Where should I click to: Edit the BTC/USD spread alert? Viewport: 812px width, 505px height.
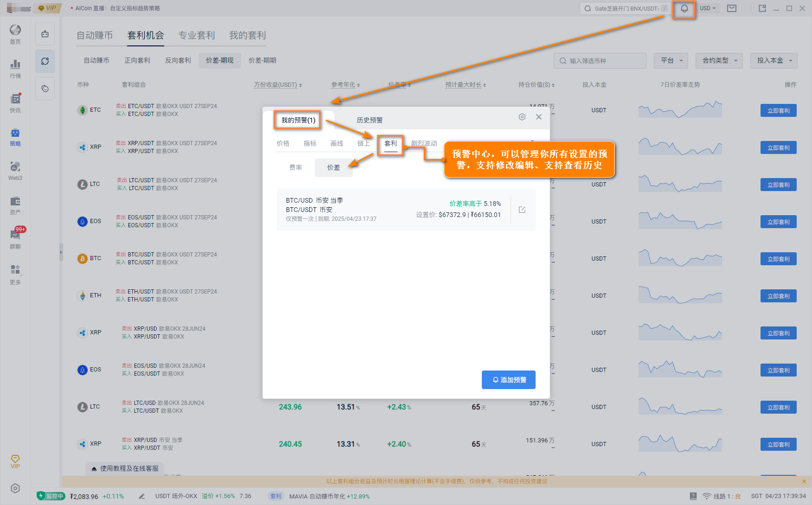[522, 210]
